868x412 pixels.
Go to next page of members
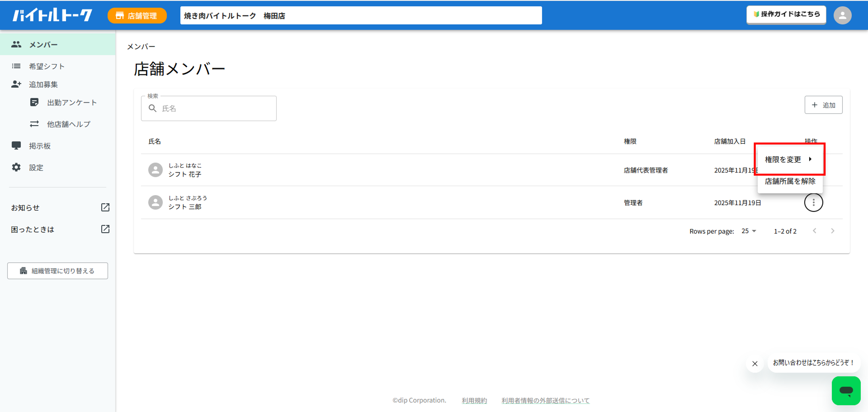click(833, 231)
